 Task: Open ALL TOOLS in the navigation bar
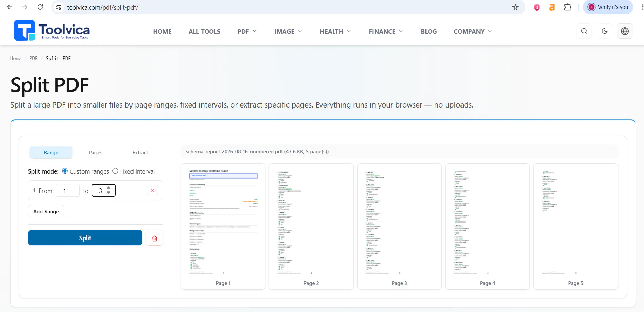(205, 31)
